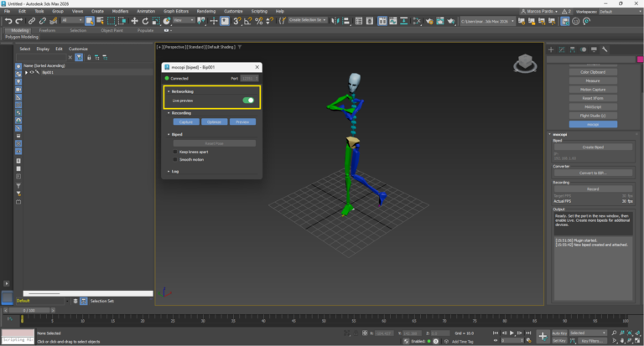Open the Modifiers menu
The height and width of the screenshot is (346, 644).
(120, 11)
